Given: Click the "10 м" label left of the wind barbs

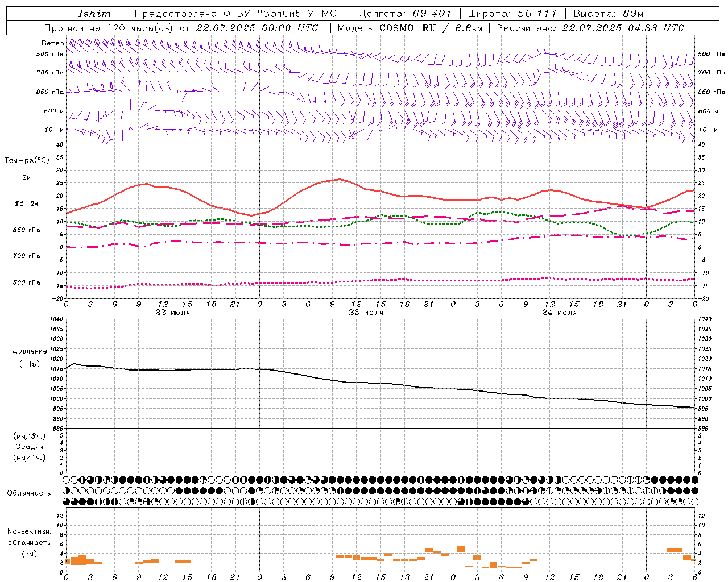Looking at the screenshot, I should (55, 130).
